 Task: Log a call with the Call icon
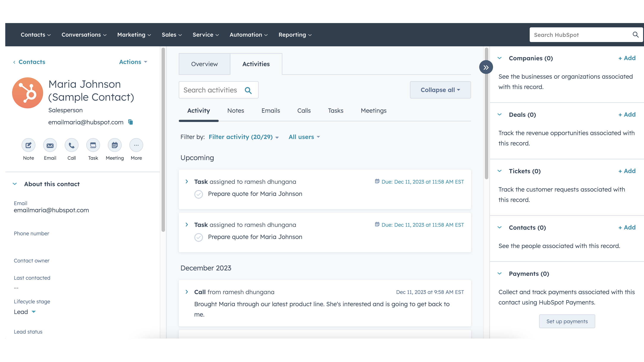click(71, 145)
